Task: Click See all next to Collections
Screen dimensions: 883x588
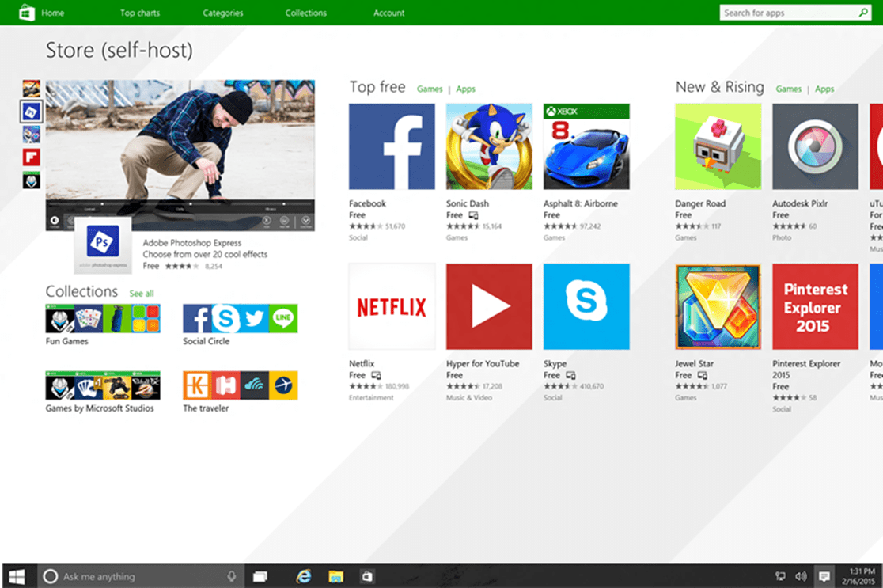Action: pyautogui.click(x=142, y=294)
